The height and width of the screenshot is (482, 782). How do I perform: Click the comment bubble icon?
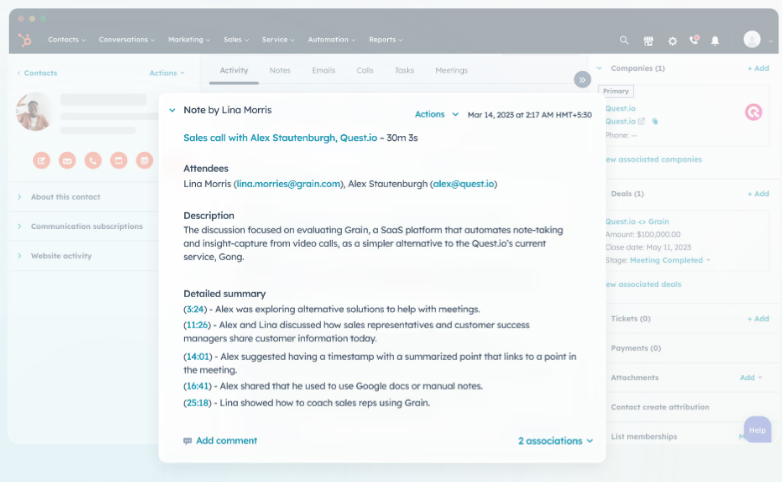(188, 441)
